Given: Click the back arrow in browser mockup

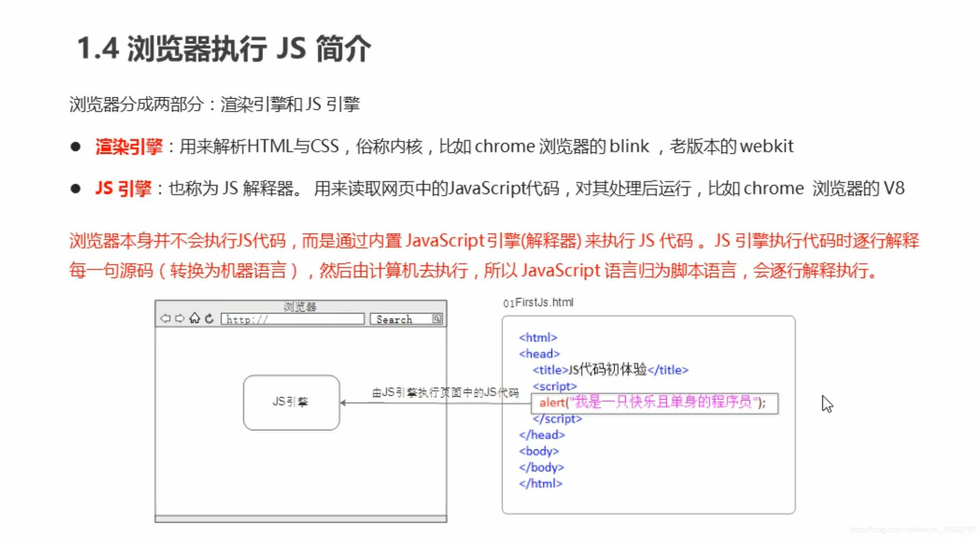Looking at the screenshot, I should [165, 318].
